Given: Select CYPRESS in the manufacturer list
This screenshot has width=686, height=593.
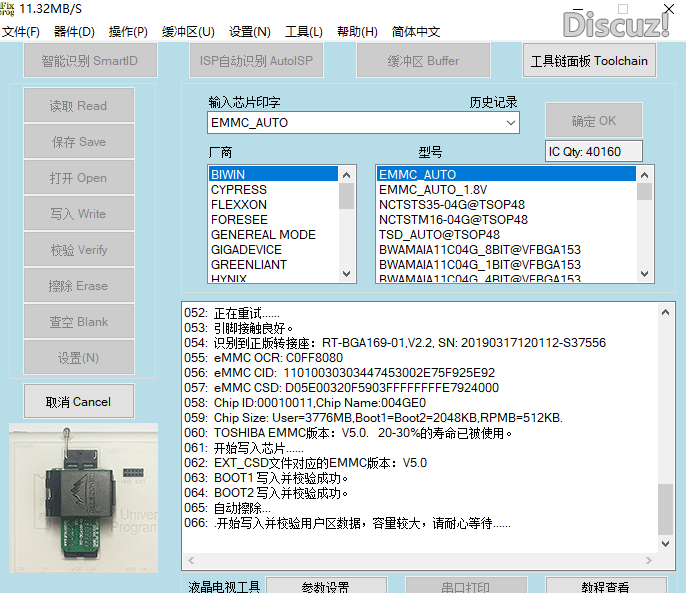Looking at the screenshot, I should pyautogui.click(x=239, y=189).
